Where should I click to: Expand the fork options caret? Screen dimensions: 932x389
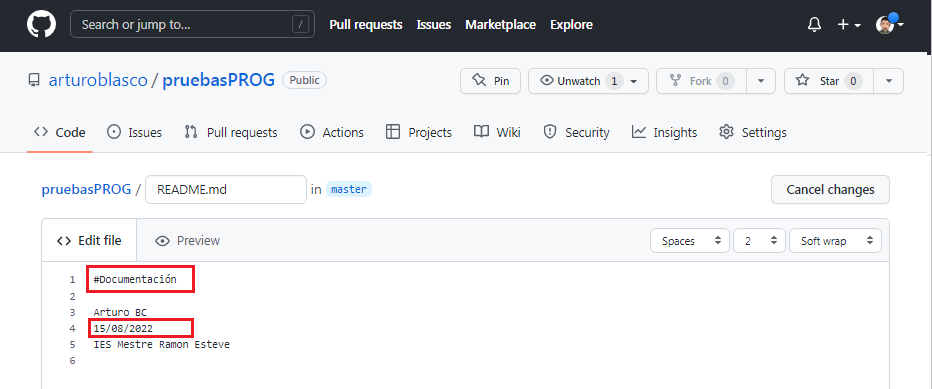pyautogui.click(x=761, y=81)
